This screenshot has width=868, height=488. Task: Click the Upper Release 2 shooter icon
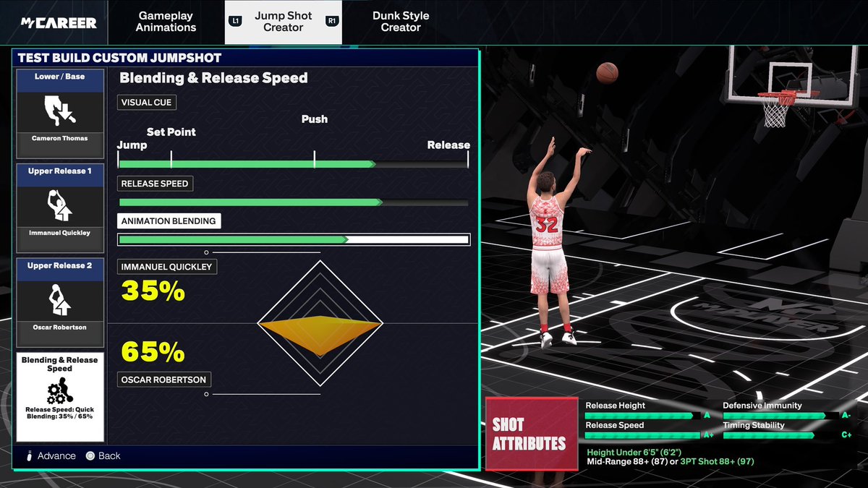[60, 299]
